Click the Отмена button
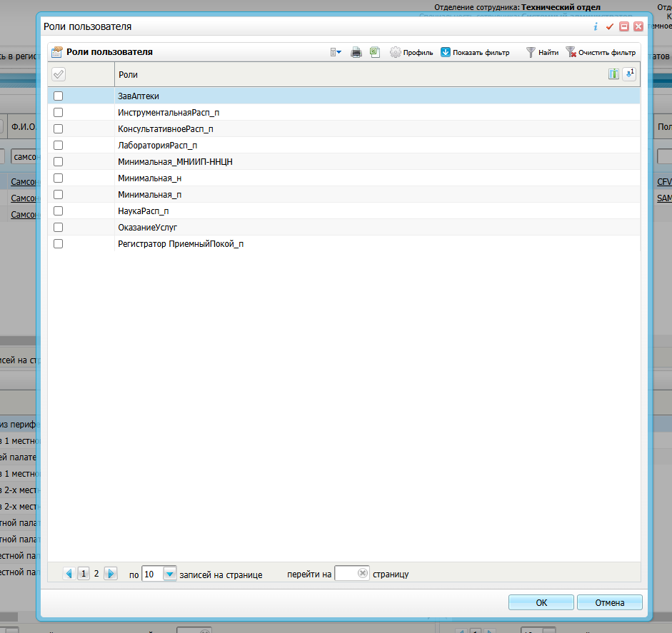672x633 pixels. pyautogui.click(x=609, y=602)
